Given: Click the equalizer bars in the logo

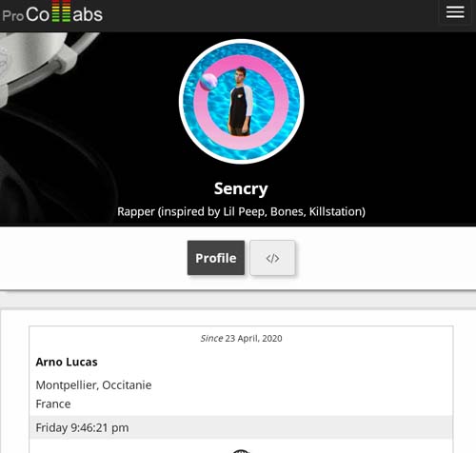Looking at the screenshot, I should pos(61,10).
